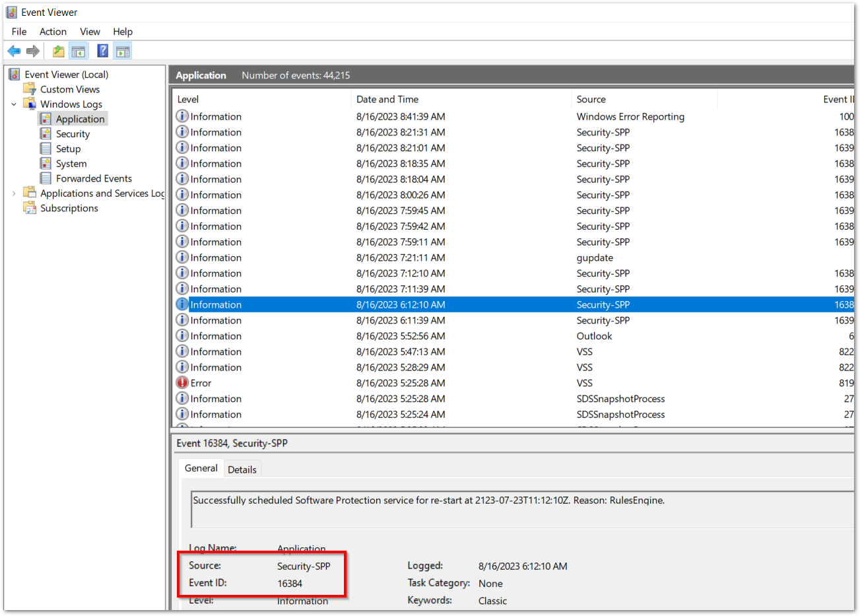The width and height of the screenshot is (860, 616).
Task: Click the Forwarded Events log icon
Action: pos(46,178)
